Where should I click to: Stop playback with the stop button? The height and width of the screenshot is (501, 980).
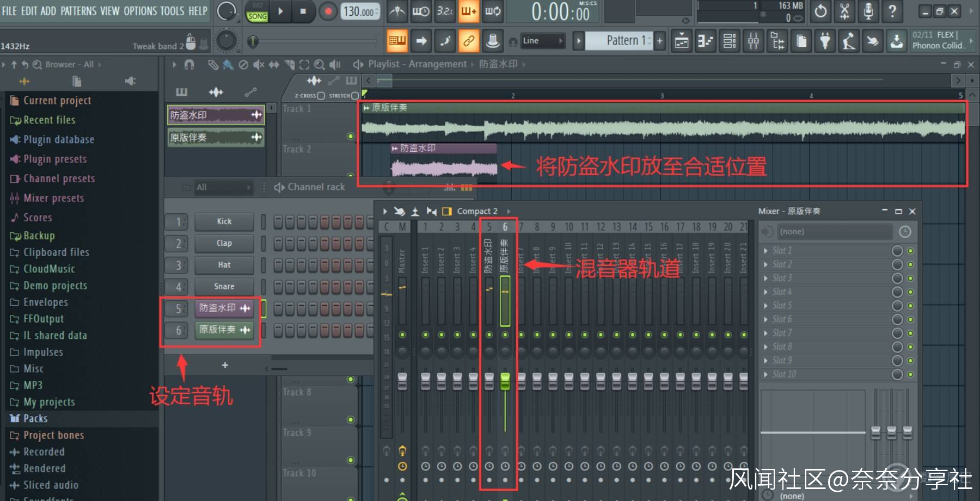[303, 11]
